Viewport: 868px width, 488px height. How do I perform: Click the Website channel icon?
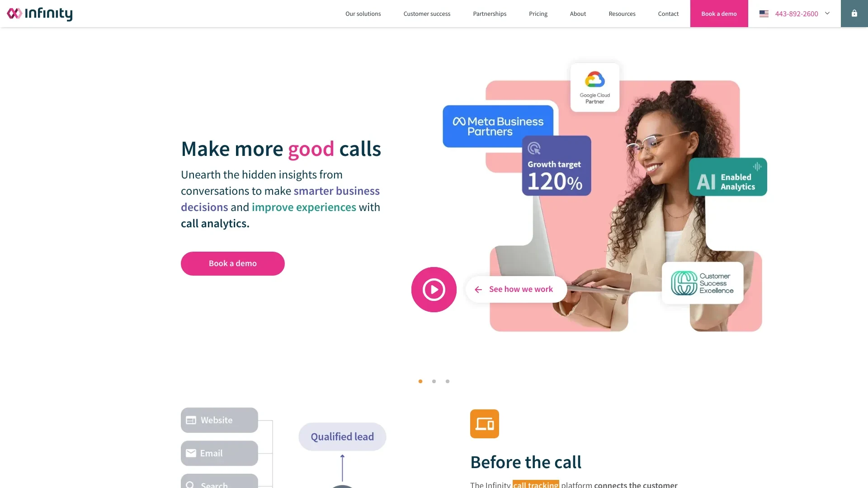(190, 420)
